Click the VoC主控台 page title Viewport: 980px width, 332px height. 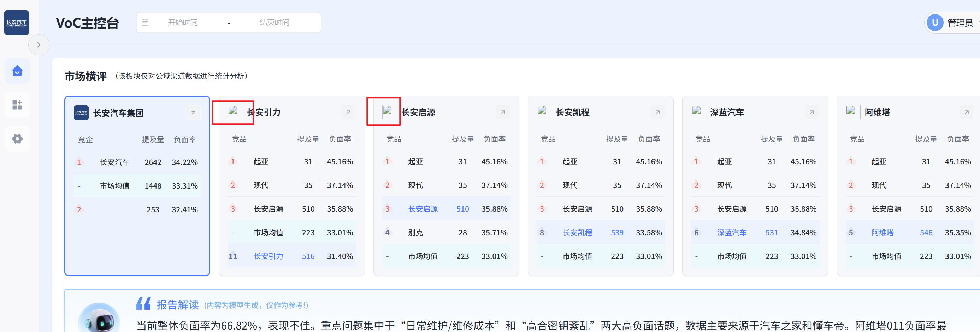[88, 23]
